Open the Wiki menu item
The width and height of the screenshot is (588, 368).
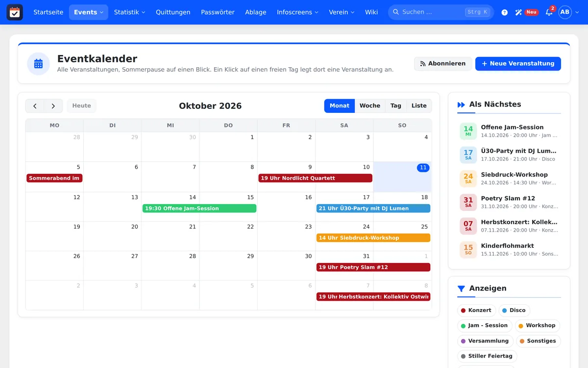pos(371,12)
